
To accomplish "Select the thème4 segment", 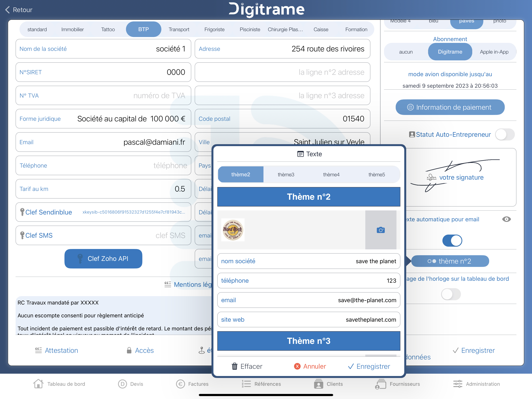I will coord(331,175).
